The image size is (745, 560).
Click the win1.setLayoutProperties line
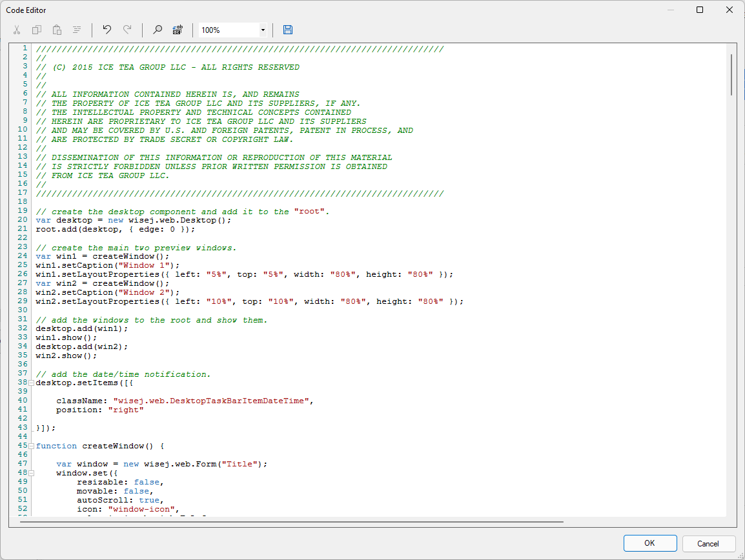pos(245,275)
